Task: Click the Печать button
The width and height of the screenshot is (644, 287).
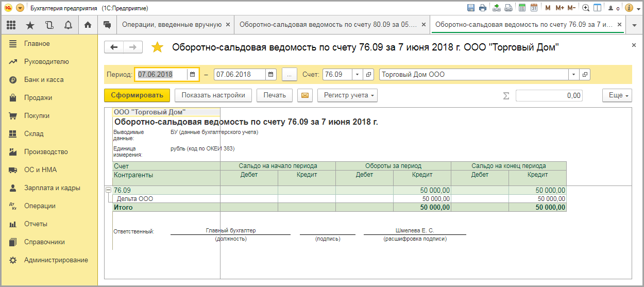Action: (275, 95)
